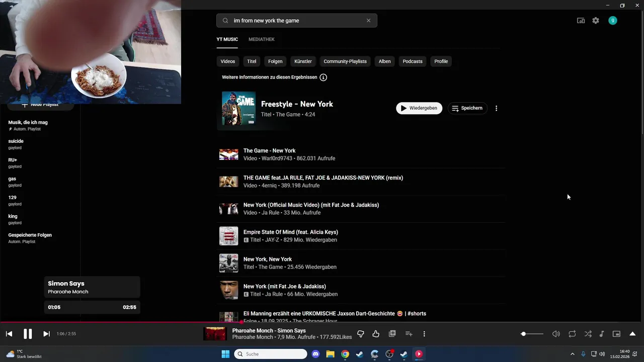Screen dimensions: 644x362
Task: Open the gas playlist
Action: 40,182
